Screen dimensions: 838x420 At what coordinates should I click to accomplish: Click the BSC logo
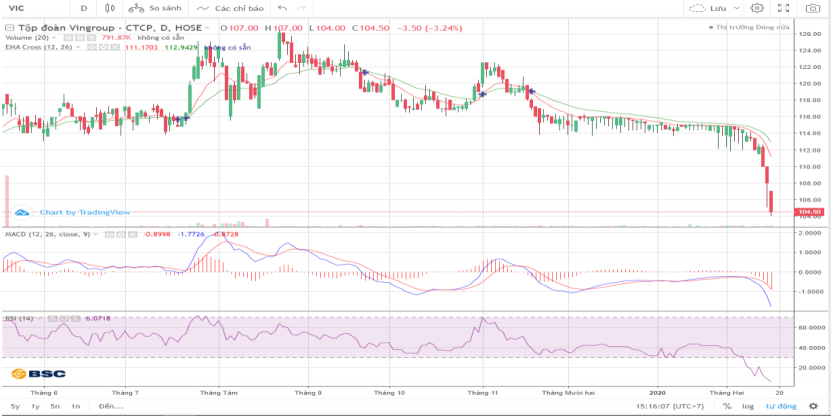[38, 374]
